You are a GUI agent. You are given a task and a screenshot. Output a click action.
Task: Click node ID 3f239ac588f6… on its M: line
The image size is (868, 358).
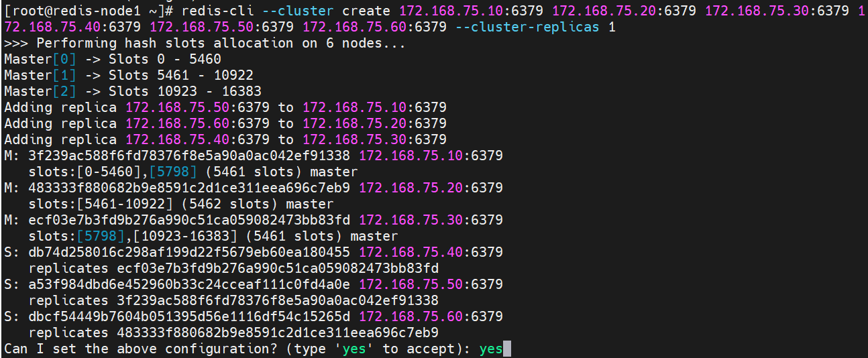190,156
